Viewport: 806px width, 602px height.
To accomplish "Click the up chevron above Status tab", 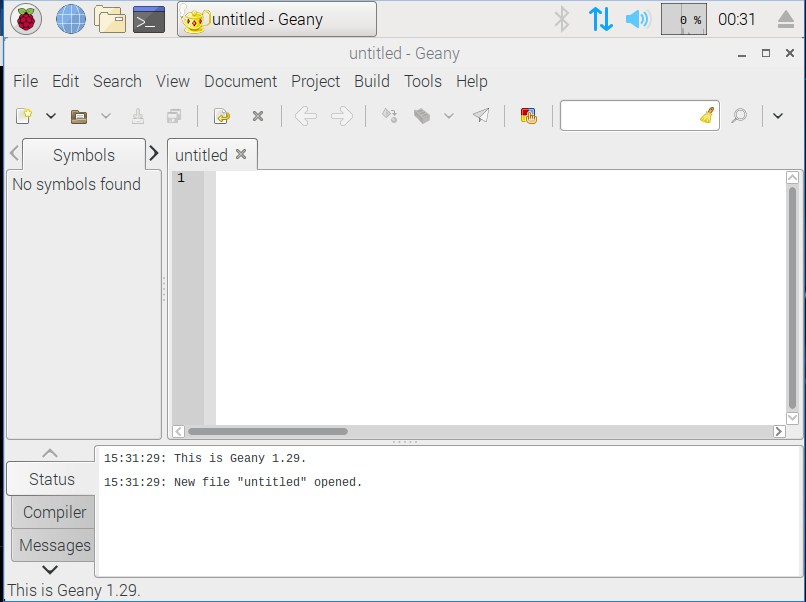I will click(x=50, y=453).
